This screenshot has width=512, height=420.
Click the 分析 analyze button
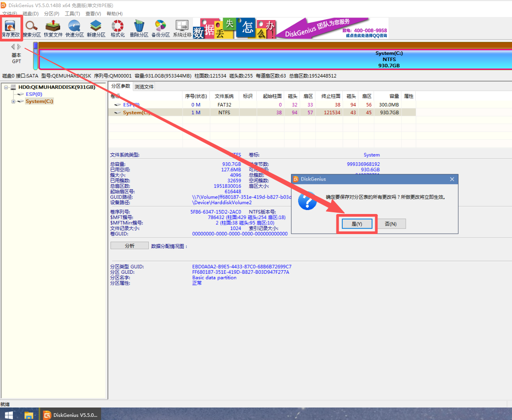(129, 245)
